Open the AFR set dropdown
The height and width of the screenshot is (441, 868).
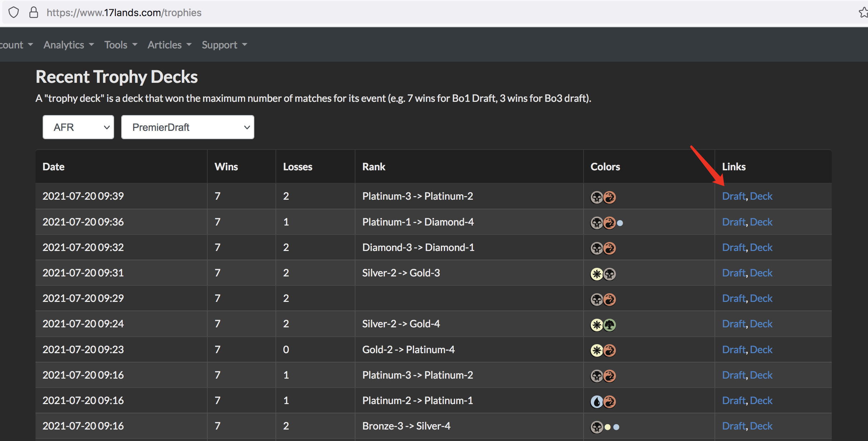(x=78, y=127)
